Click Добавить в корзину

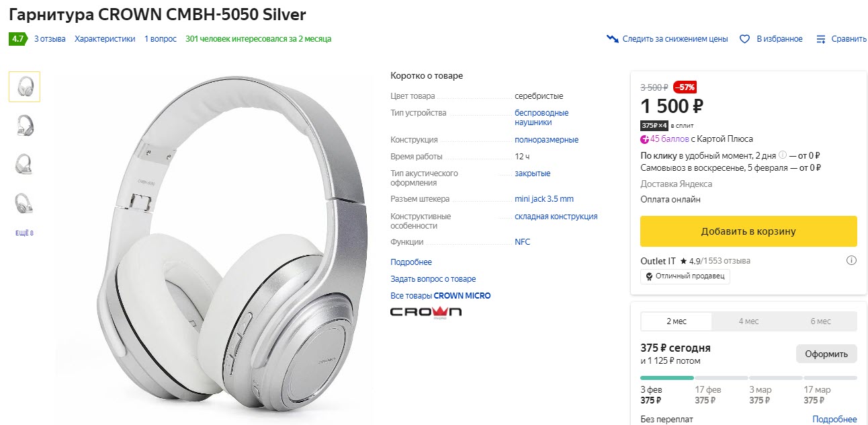(x=748, y=231)
